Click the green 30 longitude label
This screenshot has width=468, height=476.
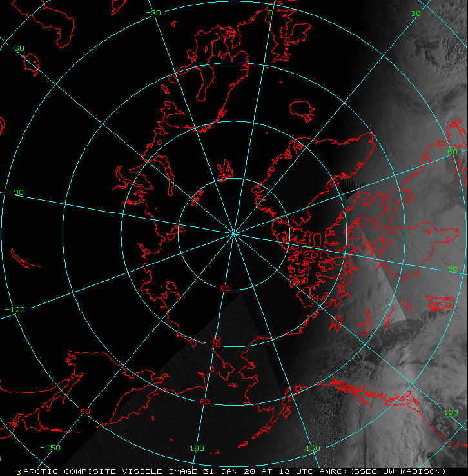(416, 14)
